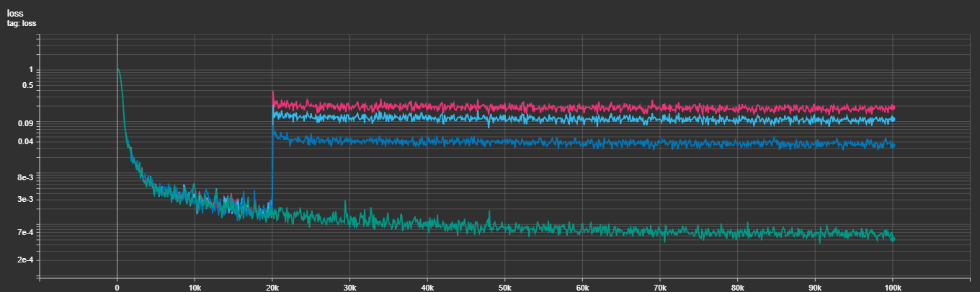Image resolution: width=980 pixels, height=292 pixels.
Task: Click the 0 label on the x-axis
Action: tap(117, 286)
